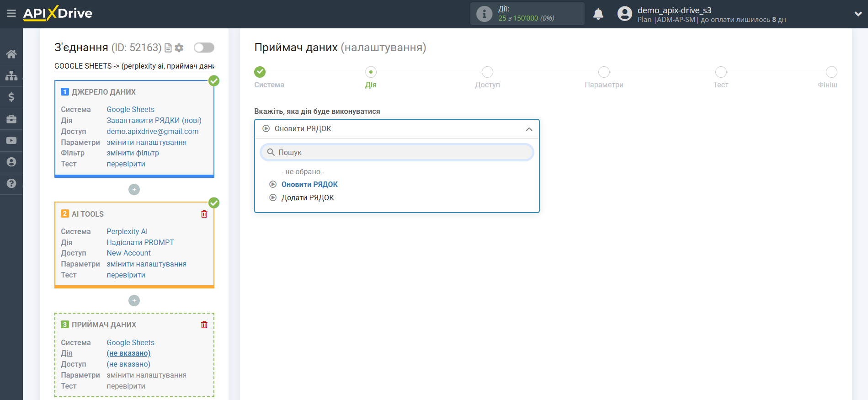This screenshot has width=868, height=400.
Task: Open Надіслати PROMPT action link
Action: [x=140, y=242]
